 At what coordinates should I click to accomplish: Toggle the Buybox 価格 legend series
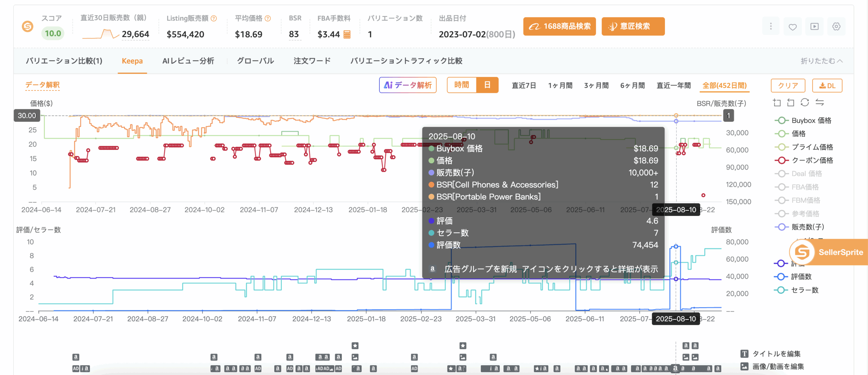pyautogui.click(x=803, y=120)
